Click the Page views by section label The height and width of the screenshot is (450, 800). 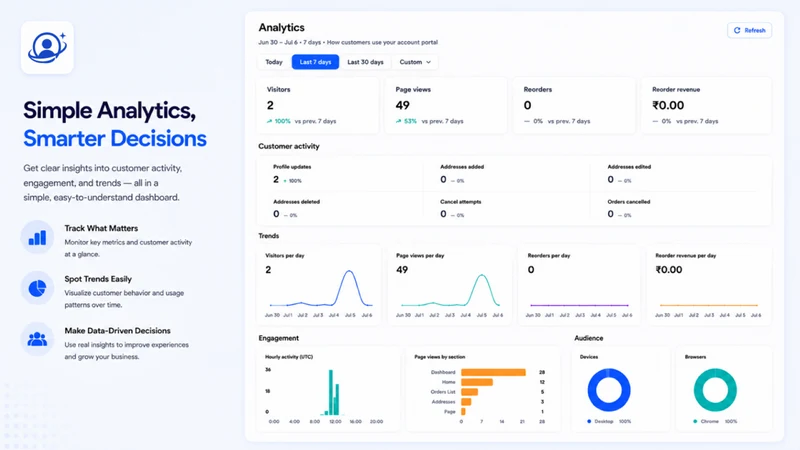(440, 357)
